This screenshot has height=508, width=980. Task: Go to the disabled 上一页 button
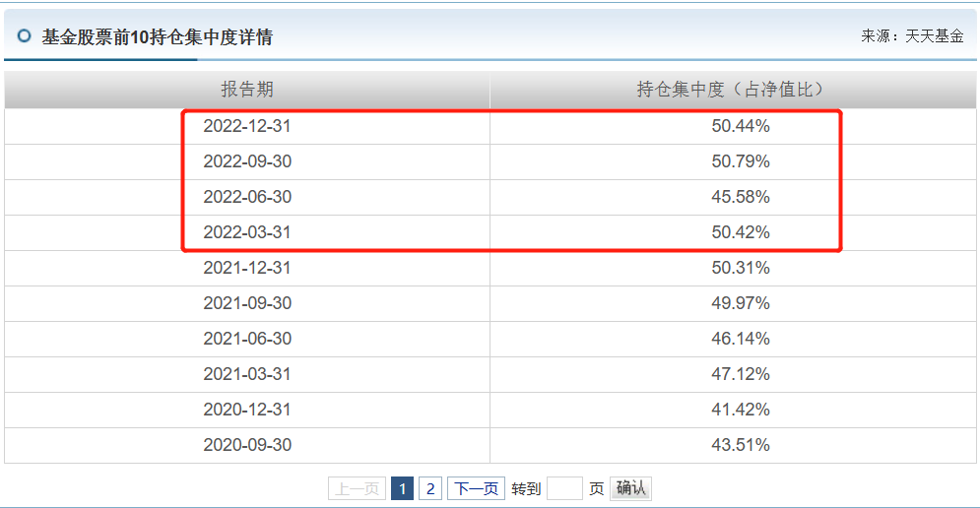point(357,488)
